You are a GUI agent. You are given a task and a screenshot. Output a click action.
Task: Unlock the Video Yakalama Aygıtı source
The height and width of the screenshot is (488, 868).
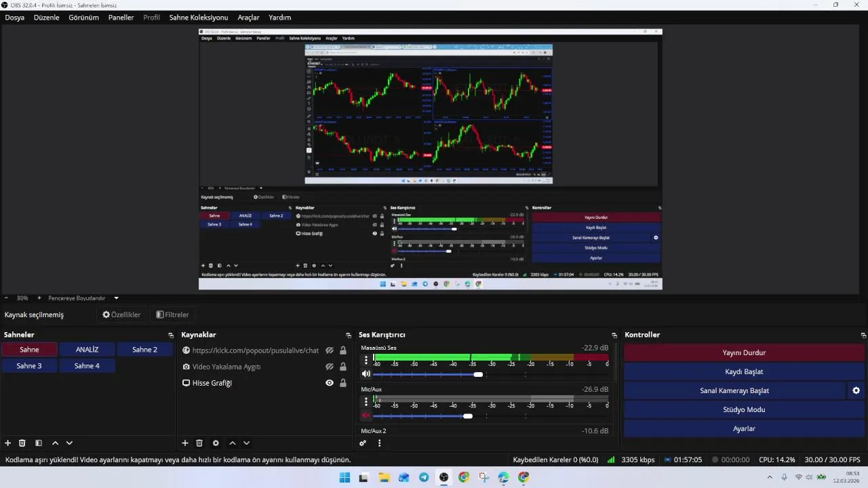coord(343,367)
